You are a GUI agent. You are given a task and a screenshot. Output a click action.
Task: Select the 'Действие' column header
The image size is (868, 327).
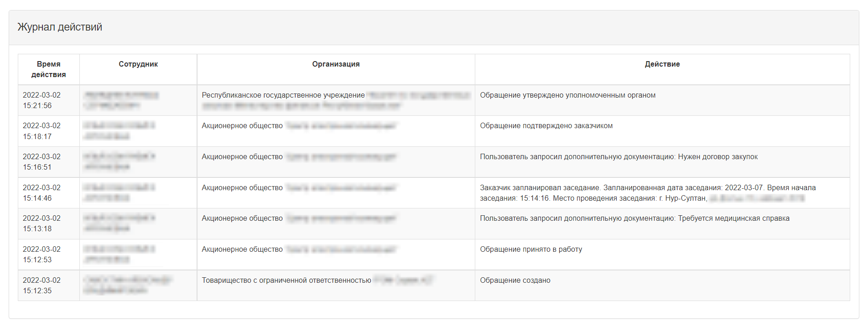[x=662, y=64]
